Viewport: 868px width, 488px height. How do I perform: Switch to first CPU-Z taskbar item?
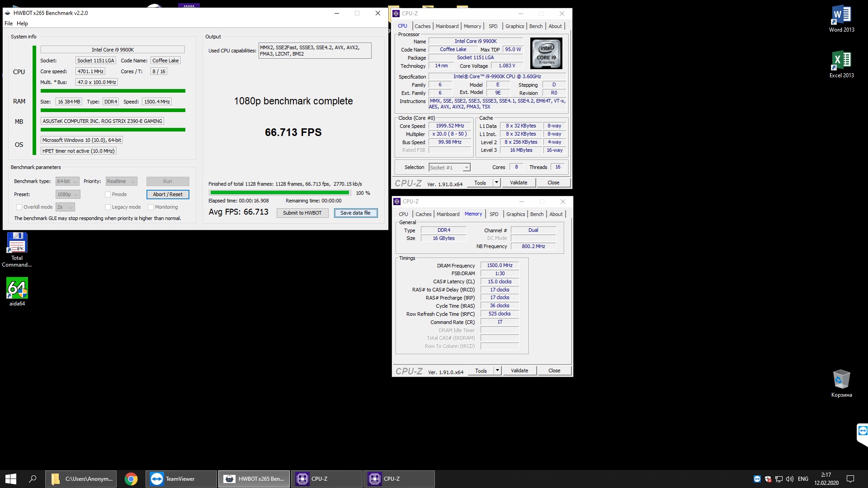tap(326, 479)
